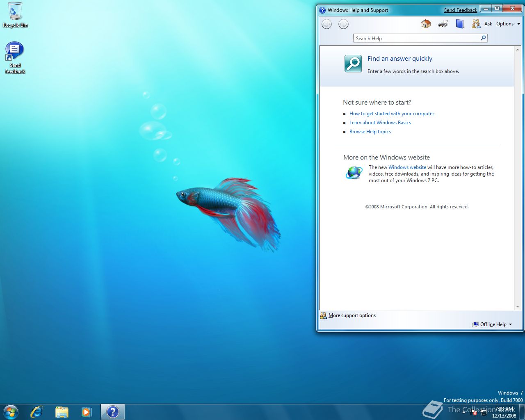Open the Print option in Help toolbar
525x420 pixels.
(x=443, y=24)
